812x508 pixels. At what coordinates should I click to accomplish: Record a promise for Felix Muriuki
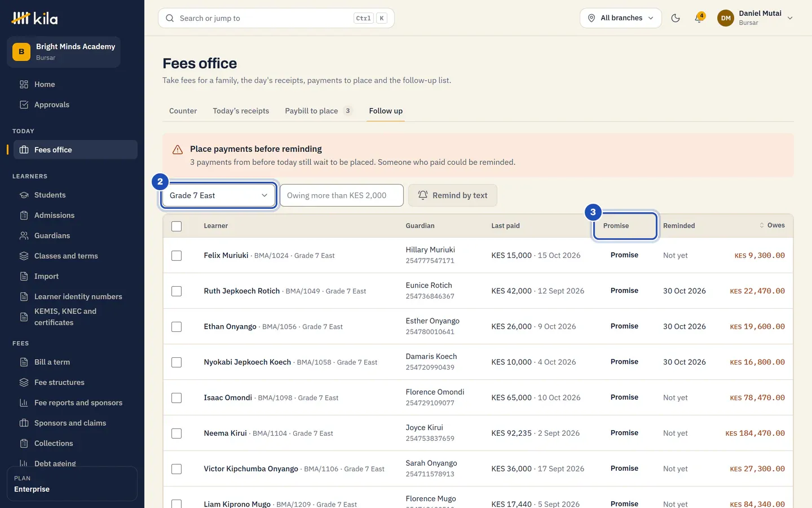click(624, 255)
